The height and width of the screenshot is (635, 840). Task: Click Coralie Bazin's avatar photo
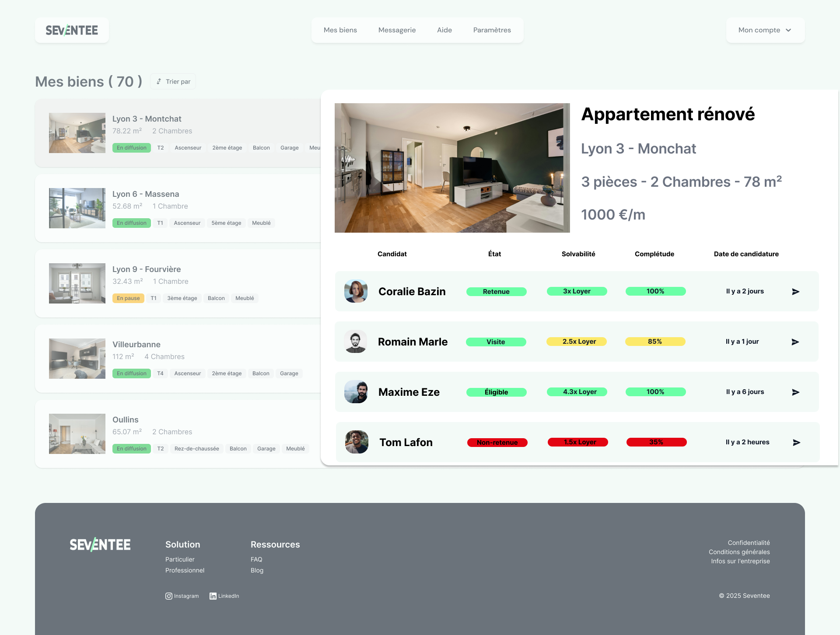point(356,291)
